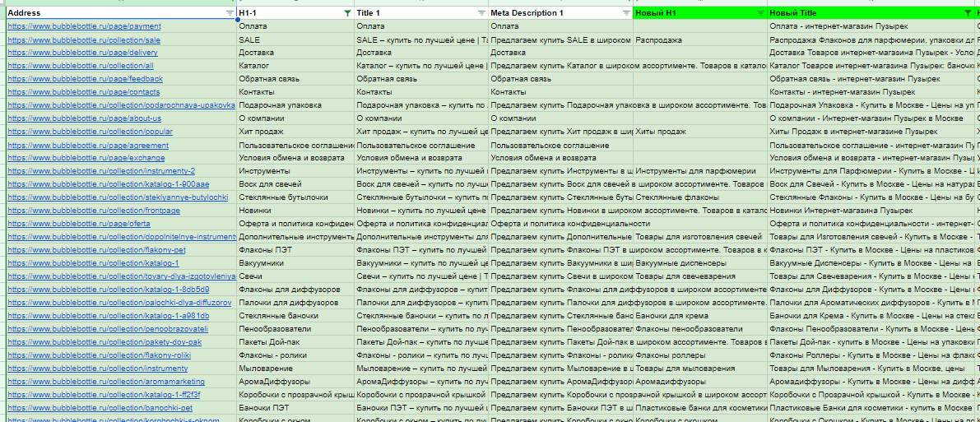Open the page/delivery link
The image size is (980, 422).
(82, 53)
